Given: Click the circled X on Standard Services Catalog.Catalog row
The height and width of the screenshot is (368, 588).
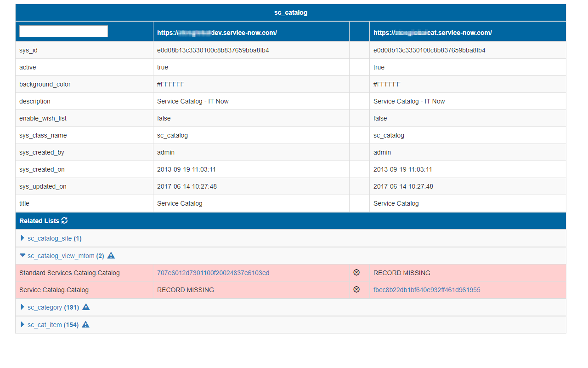Looking at the screenshot, I should pyautogui.click(x=356, y=272).
